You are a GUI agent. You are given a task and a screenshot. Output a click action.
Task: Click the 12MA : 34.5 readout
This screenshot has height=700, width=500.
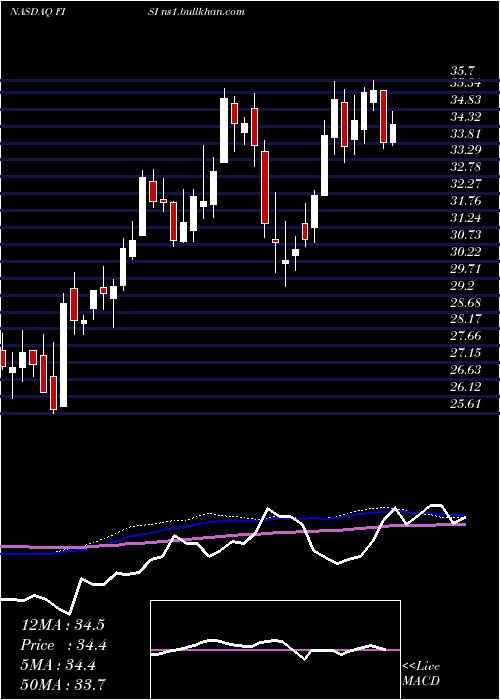click(x=62, y=625)
